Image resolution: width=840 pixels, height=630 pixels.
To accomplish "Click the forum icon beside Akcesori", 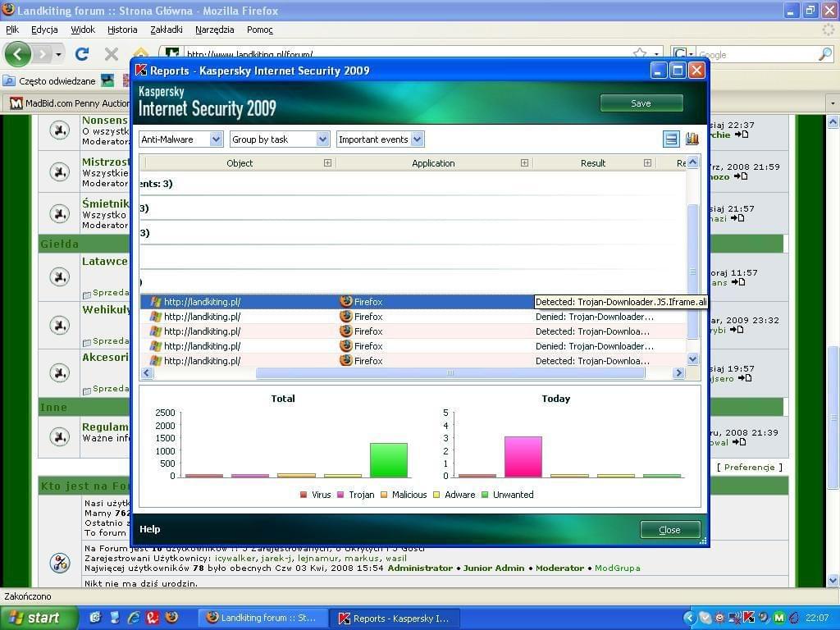I will click(59, 373).
